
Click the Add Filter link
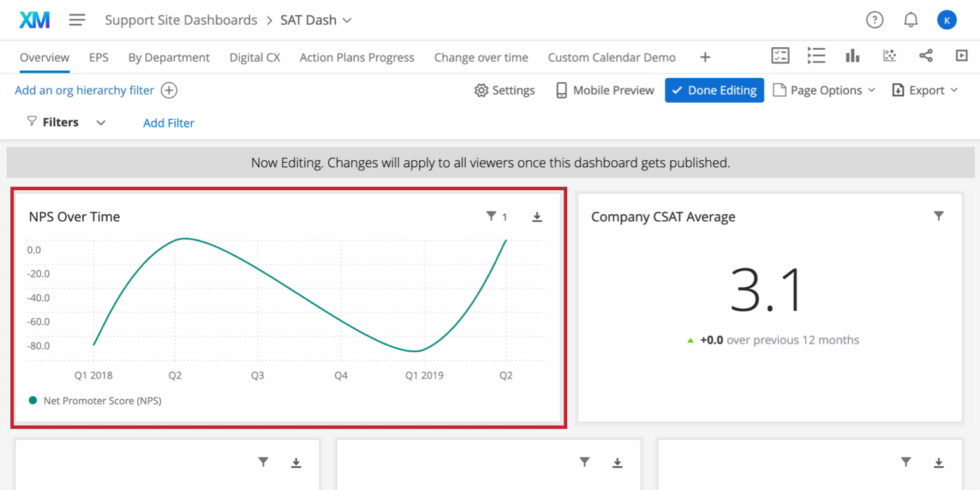pyautogui.click(x=168, y=123)
